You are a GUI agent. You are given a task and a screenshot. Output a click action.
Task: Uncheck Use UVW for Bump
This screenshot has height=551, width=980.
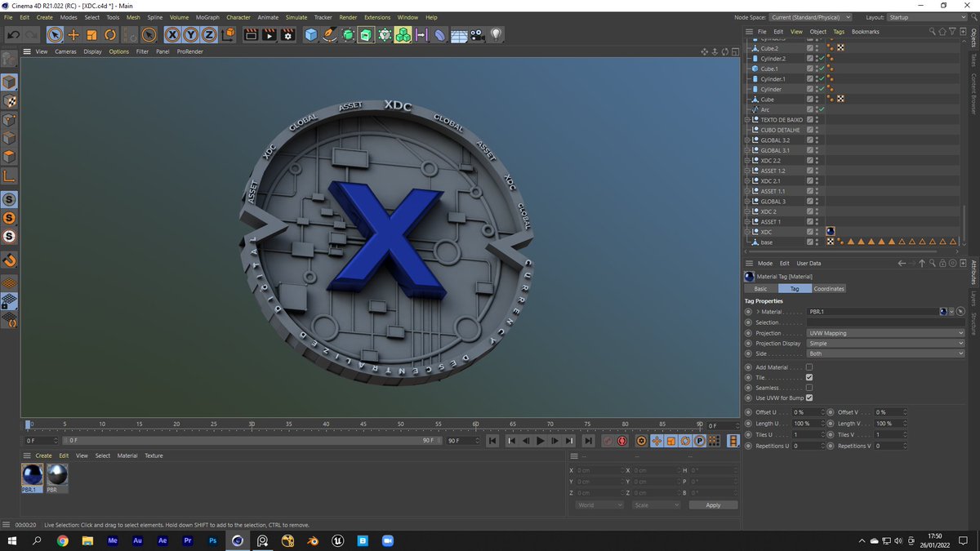pos(809,398)
